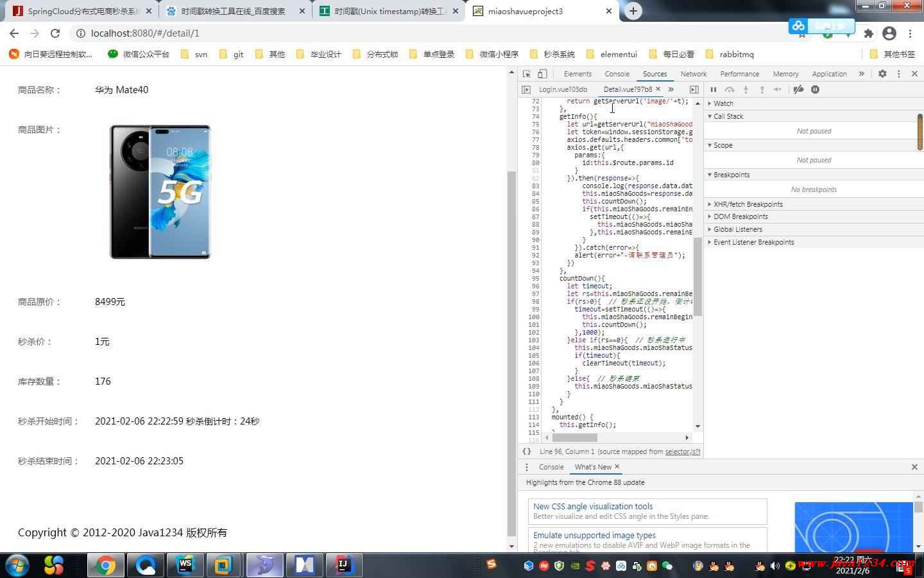Click the address bar URL
The height and width of the screenshot is (578, 924).
click(x=145, y=33)
